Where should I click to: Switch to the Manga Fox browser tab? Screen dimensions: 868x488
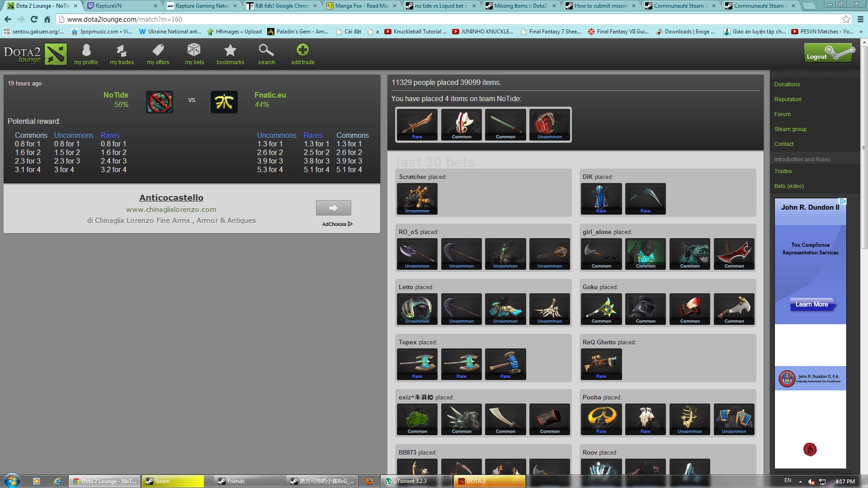tap(361, 6)
